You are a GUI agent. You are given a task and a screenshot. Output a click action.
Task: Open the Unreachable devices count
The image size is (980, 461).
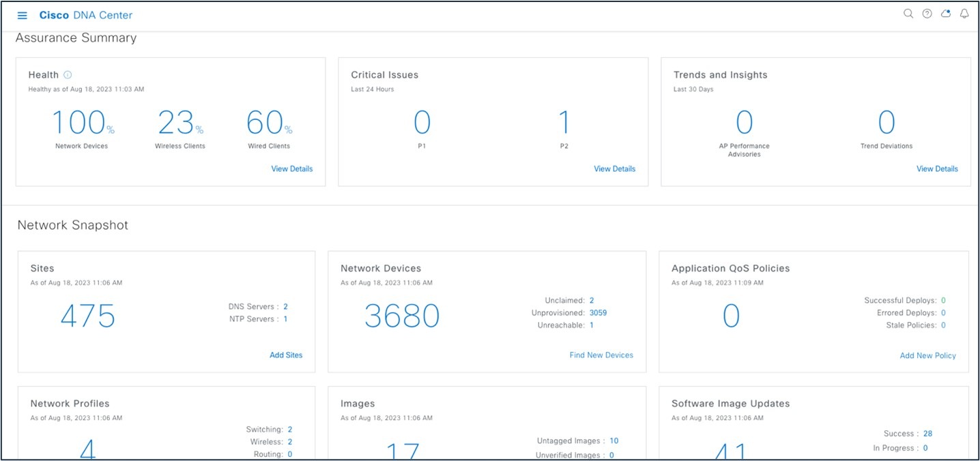click(x=591, y=325)
